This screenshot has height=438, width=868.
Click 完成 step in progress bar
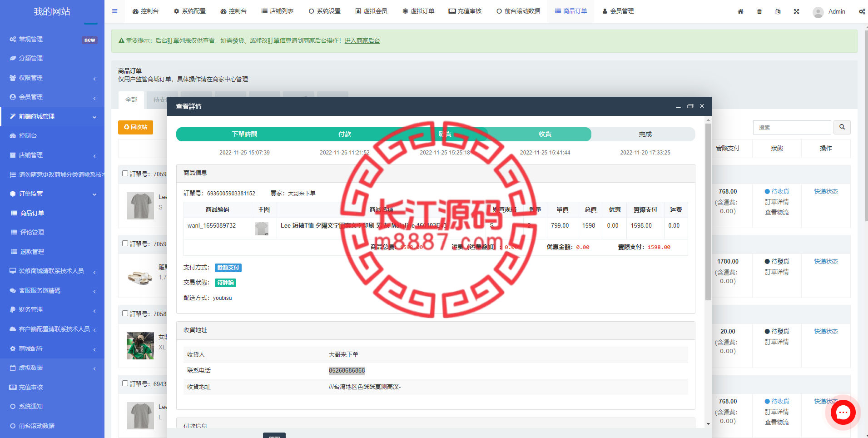point(645,134)
